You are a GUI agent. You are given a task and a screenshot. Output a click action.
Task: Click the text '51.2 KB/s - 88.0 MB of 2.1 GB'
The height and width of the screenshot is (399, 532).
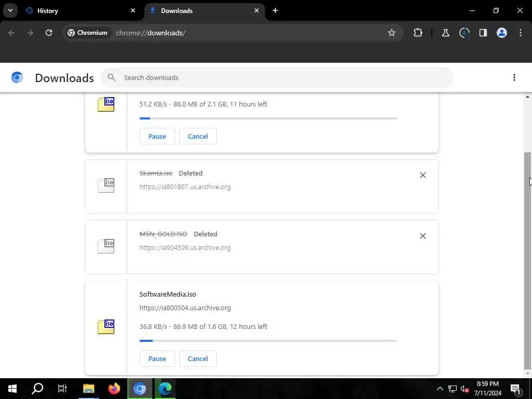point(183,104)
